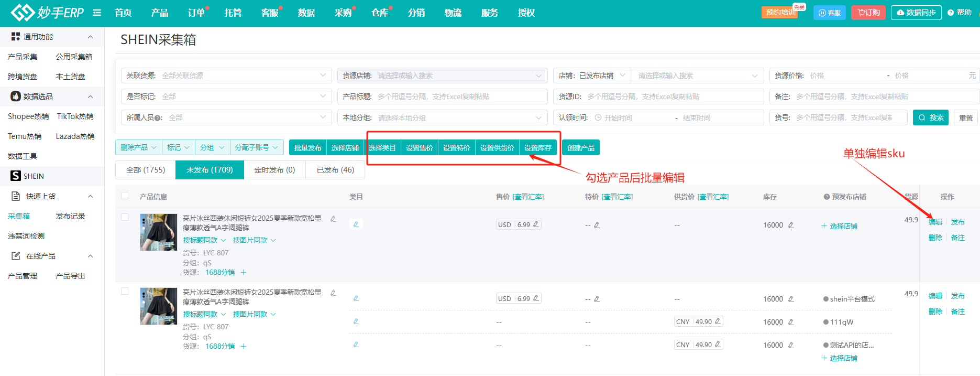Edit USD 6.99 price in first row
This screenshot has width=980, height=376.
536,224
